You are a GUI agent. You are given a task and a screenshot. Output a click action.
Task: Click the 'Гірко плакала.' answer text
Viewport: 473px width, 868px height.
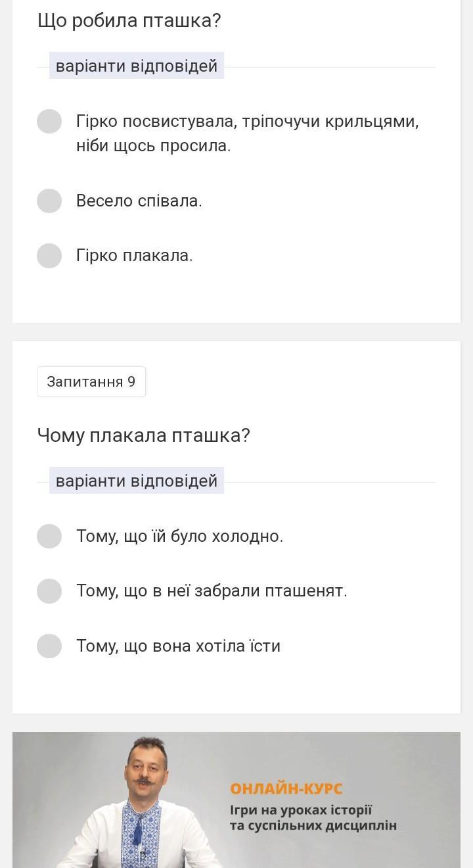135,256
